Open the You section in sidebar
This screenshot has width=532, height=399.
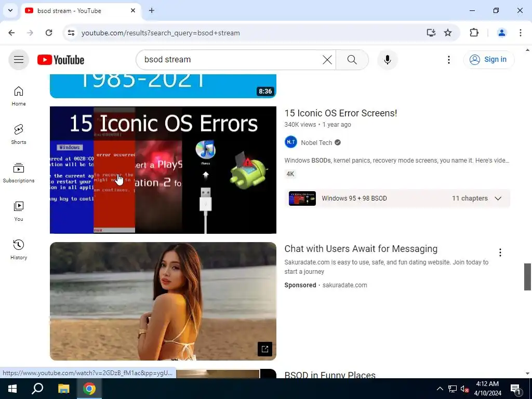coord(19,211)
